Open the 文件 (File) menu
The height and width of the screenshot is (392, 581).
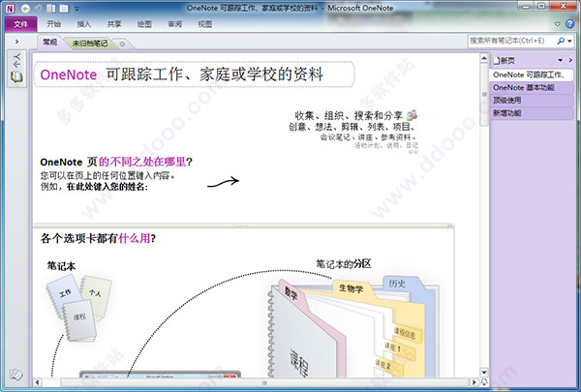point(20,24)
